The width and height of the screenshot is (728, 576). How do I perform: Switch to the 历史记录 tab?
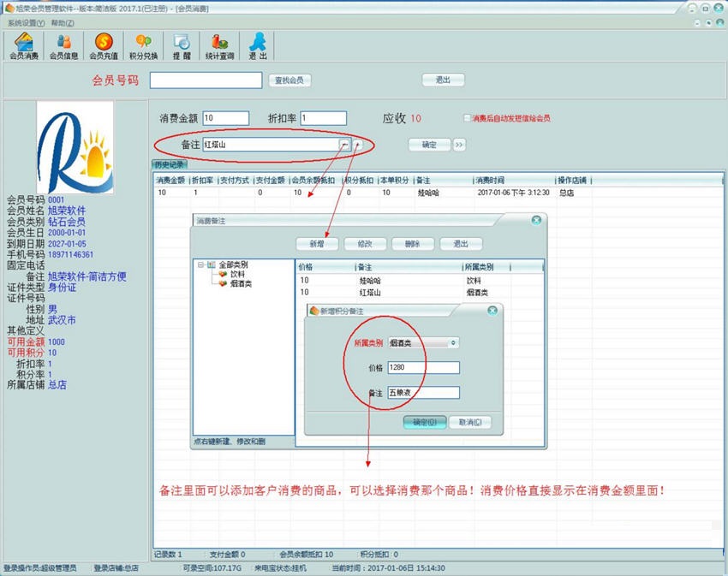click(170, 164)
